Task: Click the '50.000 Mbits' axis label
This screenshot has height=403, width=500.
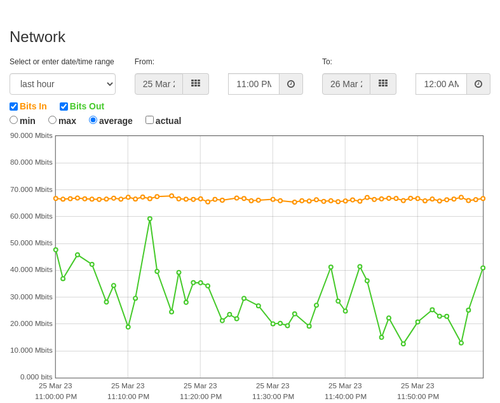Action: point(31,243)
